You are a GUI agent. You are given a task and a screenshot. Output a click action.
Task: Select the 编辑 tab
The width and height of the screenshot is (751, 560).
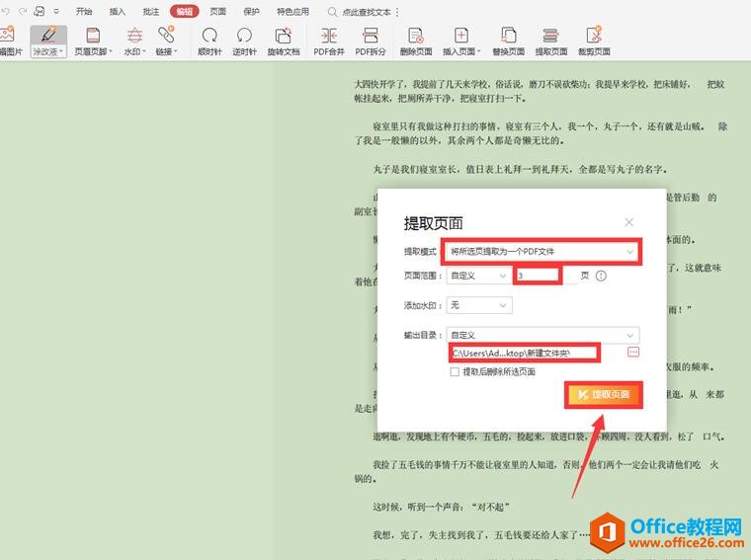tap(185, 12)
